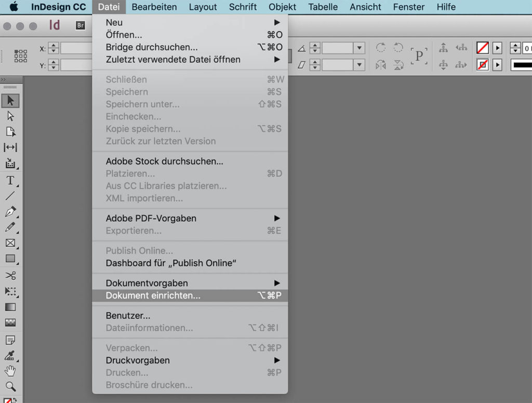Screen dimensions: 532x403
Task: Select the Zoom tool
Action: coord(10,386)
